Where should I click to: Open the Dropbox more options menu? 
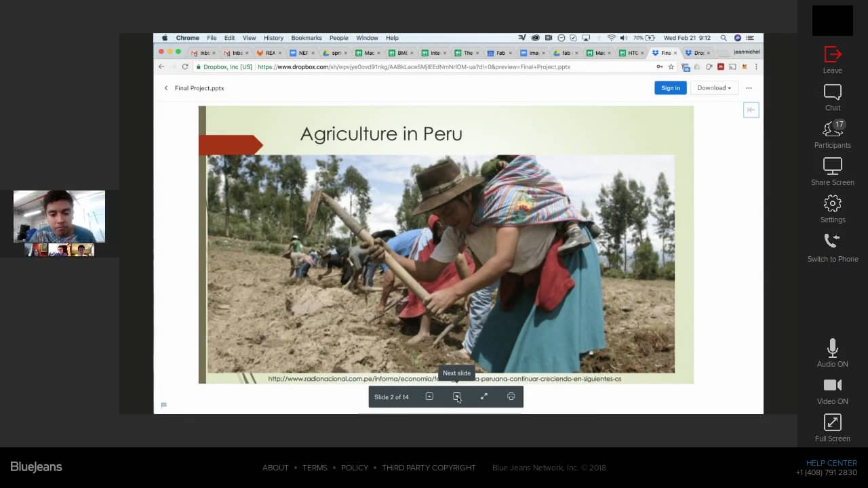tap(749, 88)
